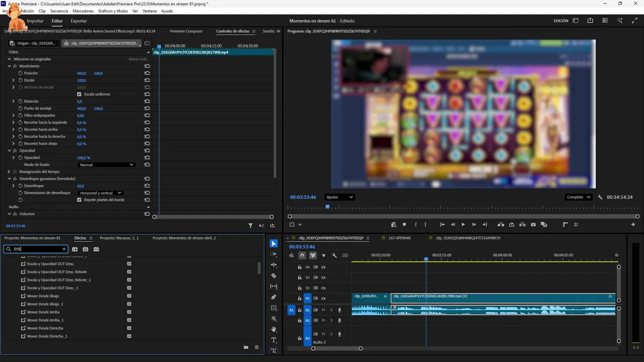Select the Razor tool

pyautogui.click(x=274, y=276)
